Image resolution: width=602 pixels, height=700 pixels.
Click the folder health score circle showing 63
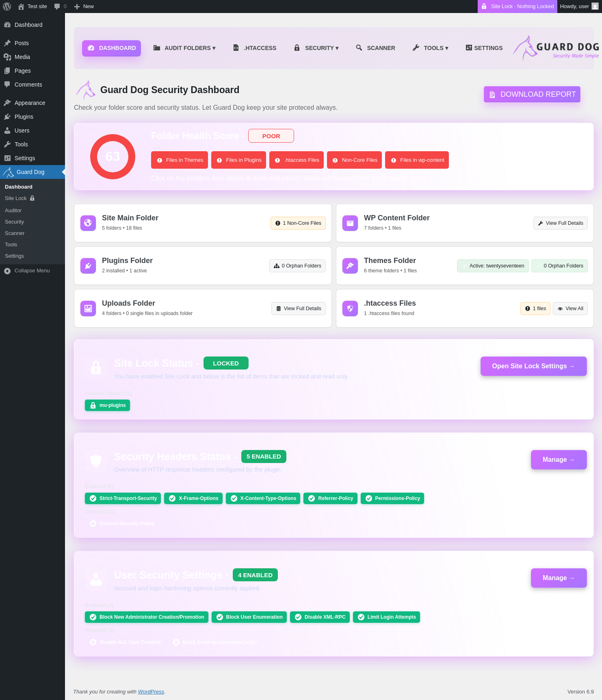click(113, 157)
